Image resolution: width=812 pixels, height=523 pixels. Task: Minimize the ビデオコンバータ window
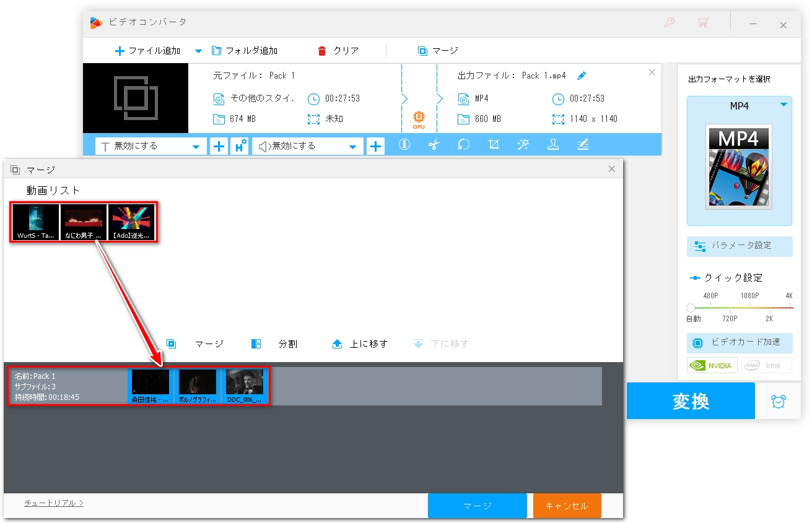click(753, 25)
